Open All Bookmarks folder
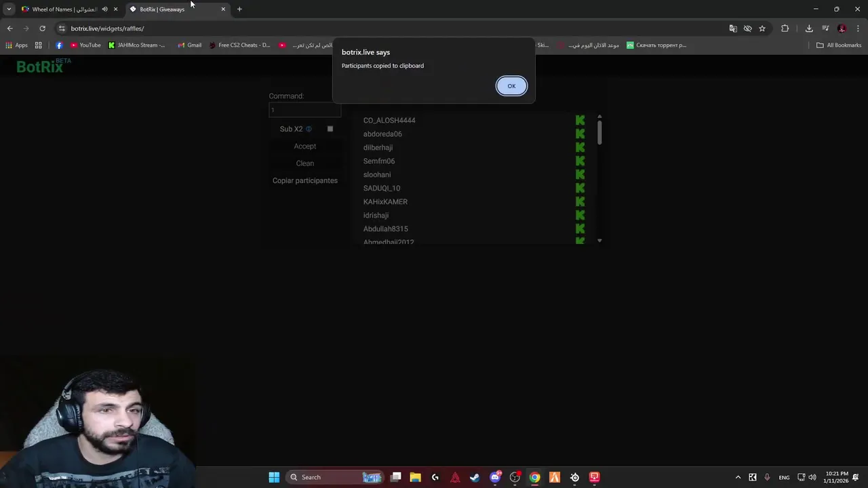868x488 pixels. 839,45
